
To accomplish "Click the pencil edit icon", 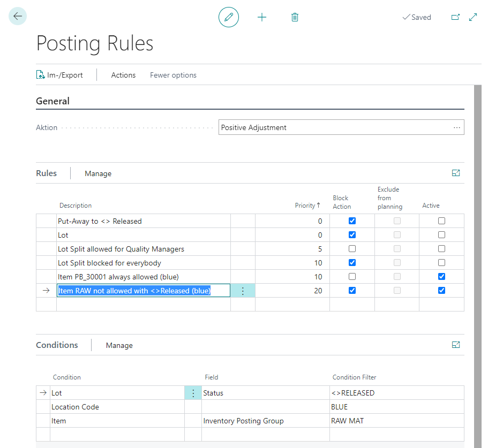I will pyautogui.click(x=229, y=17).
